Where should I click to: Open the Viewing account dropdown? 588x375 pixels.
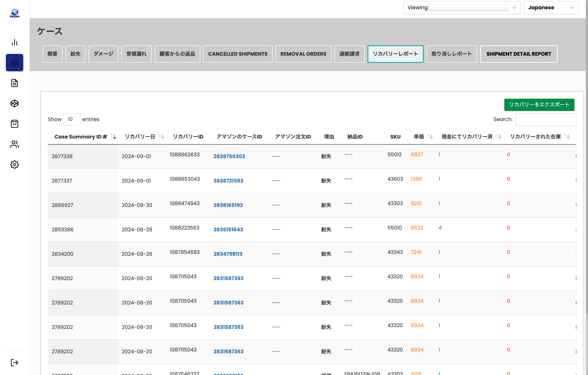tap(462, 8)
